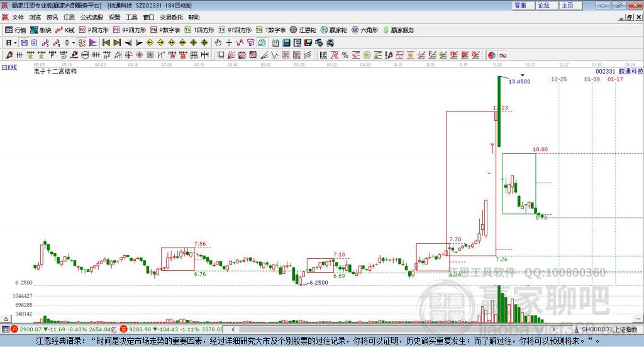Open the 浏览 menu
The height and width of the screenshot is (347, 644).
(x=35, y=17)
